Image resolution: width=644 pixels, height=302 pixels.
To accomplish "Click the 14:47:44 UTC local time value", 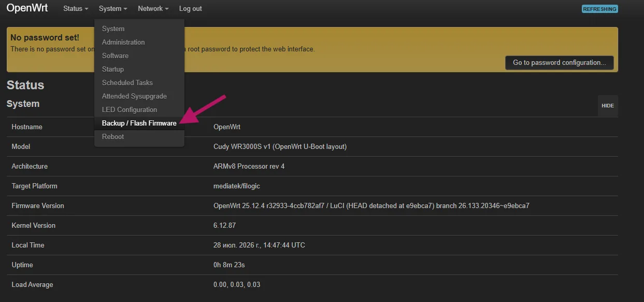I will coord(260,245).
